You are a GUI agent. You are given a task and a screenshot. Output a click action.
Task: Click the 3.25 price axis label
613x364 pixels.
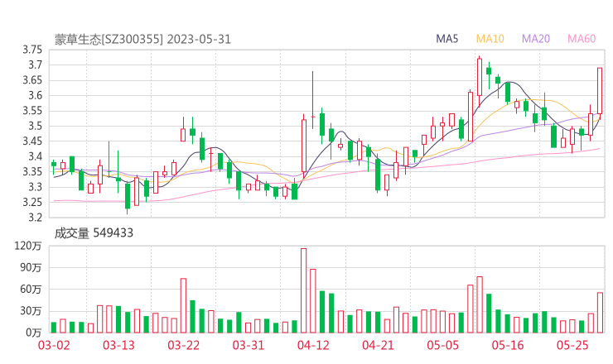[32, 203]
